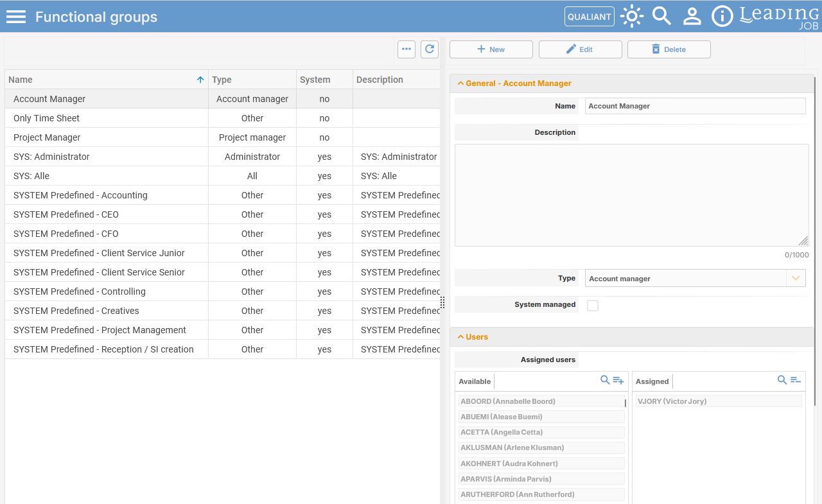The width and height of the screenshot is (822, 504).
Task: Open the global search magnifier
Action: click(661, 16)
